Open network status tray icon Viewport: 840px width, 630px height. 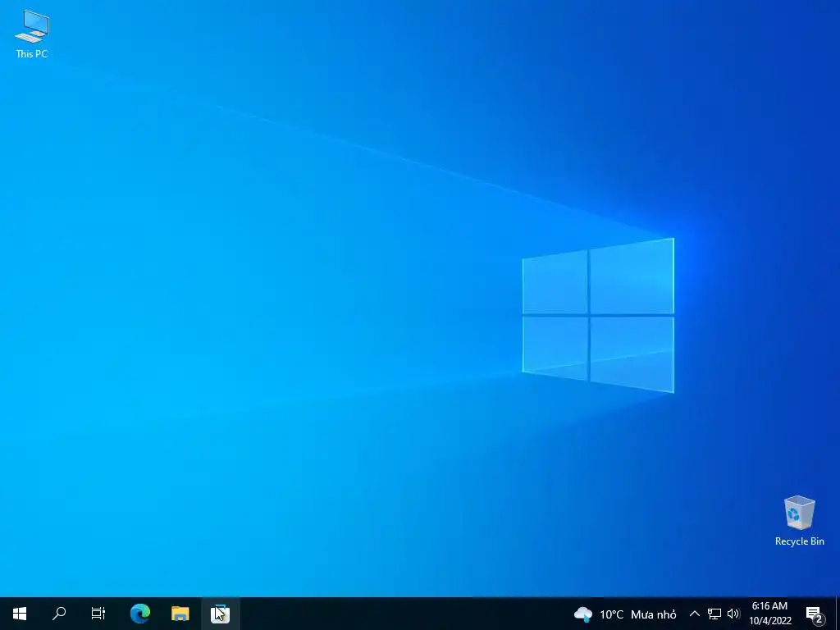(x=714, y=614)
